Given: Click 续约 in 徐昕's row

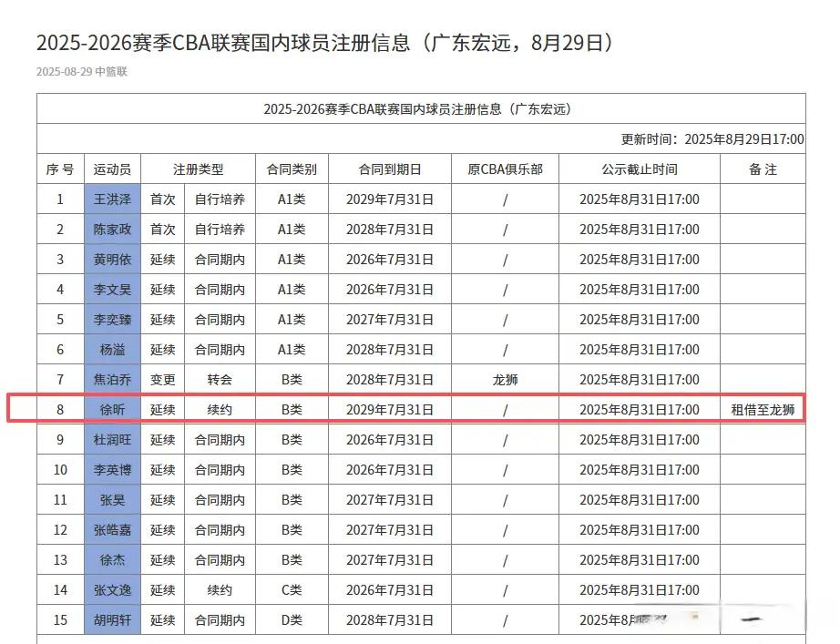Looking at the screenshot, I should pyautogui.click(x=220, y=409).
